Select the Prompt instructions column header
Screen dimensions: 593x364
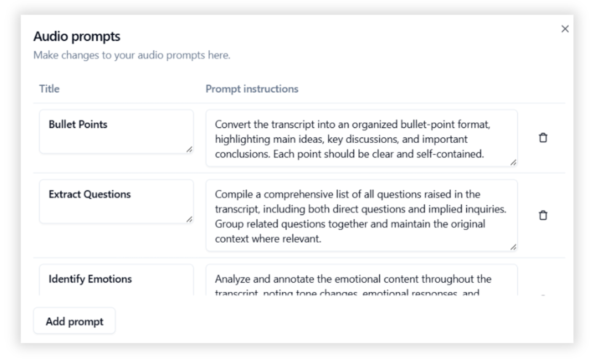click(x=252, y=89)
